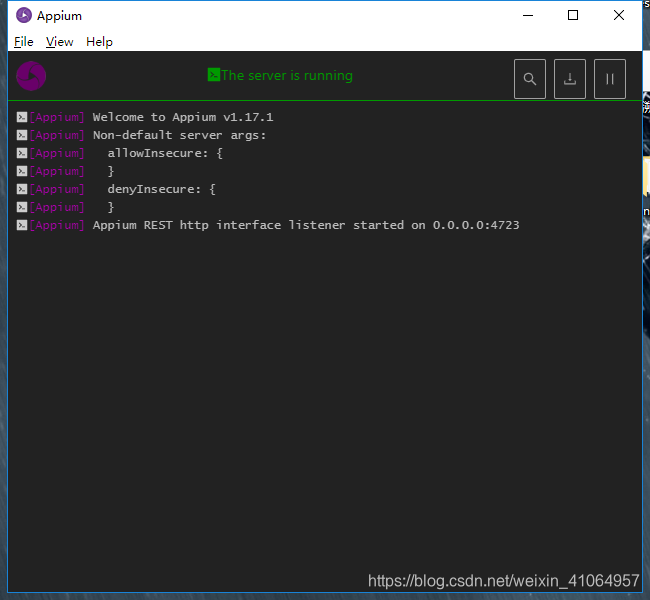Viewport: 650px width, 600px height.
Task: Close the Appium window
Action: tap(618, 16)
